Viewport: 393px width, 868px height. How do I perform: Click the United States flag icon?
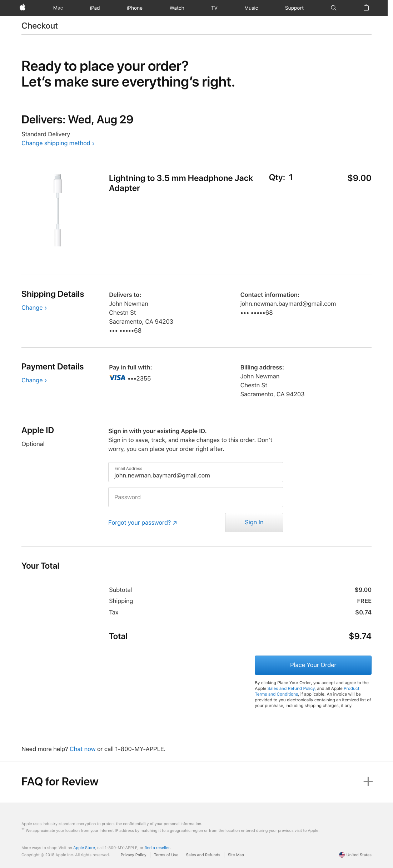pyautogui.click(x=342, y=855)
